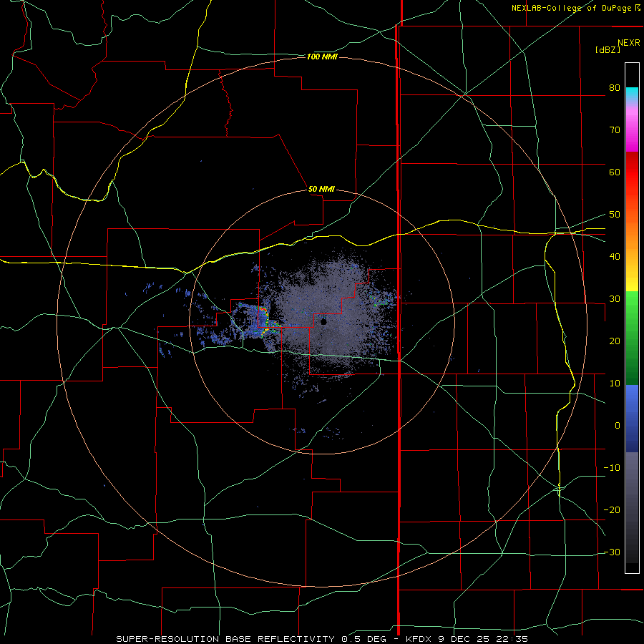
Task: Select the 50 value on dBZ scale
Action: pos(615,215)
